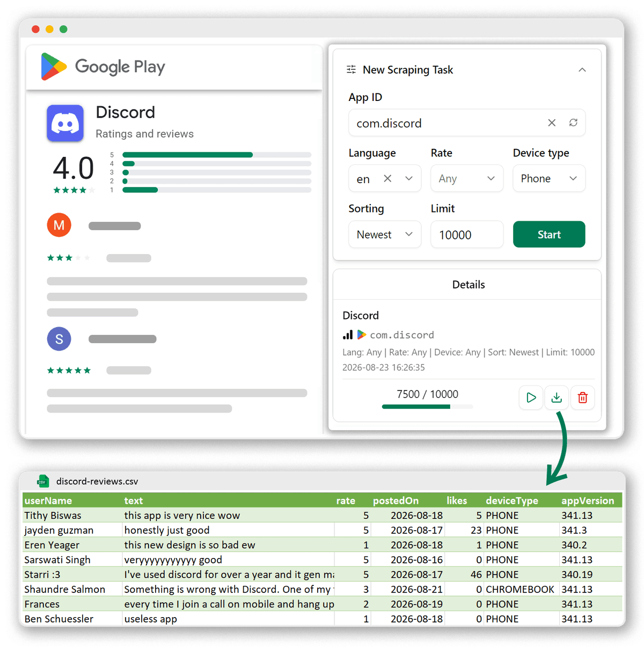Click the M reviewer avatar
Viewport: 644px width, 652px height.
pyautogui.click(x=59, y=224)
